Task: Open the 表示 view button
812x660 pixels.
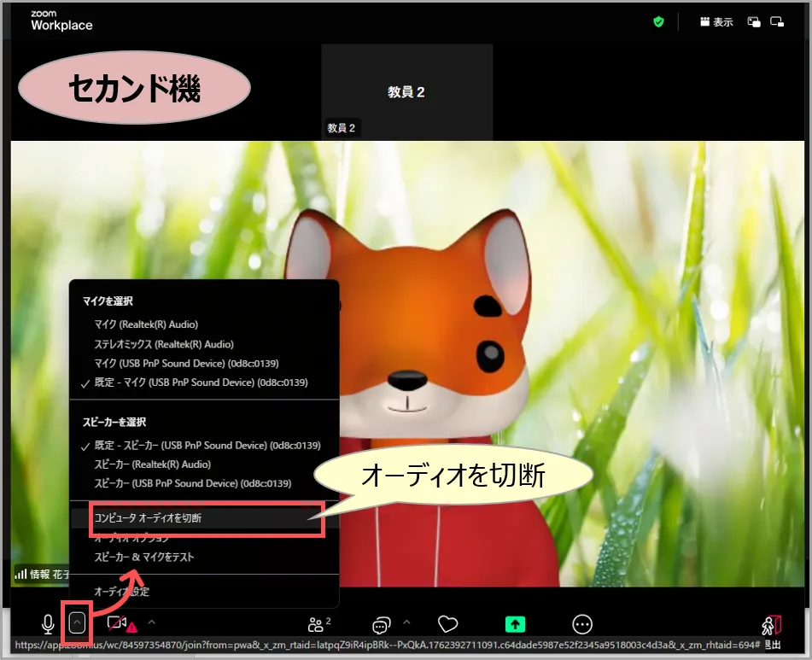Action: [x=716, y=22]
